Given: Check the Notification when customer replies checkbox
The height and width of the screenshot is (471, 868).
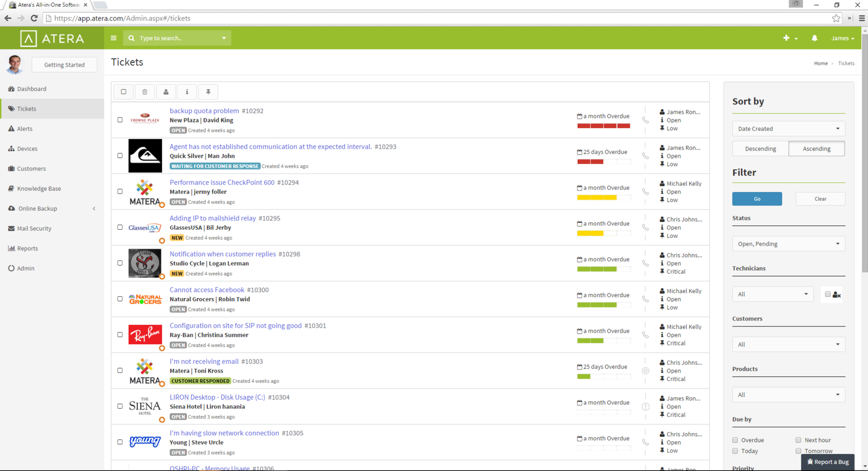Looking at the screenshot, I should [120, 263].
